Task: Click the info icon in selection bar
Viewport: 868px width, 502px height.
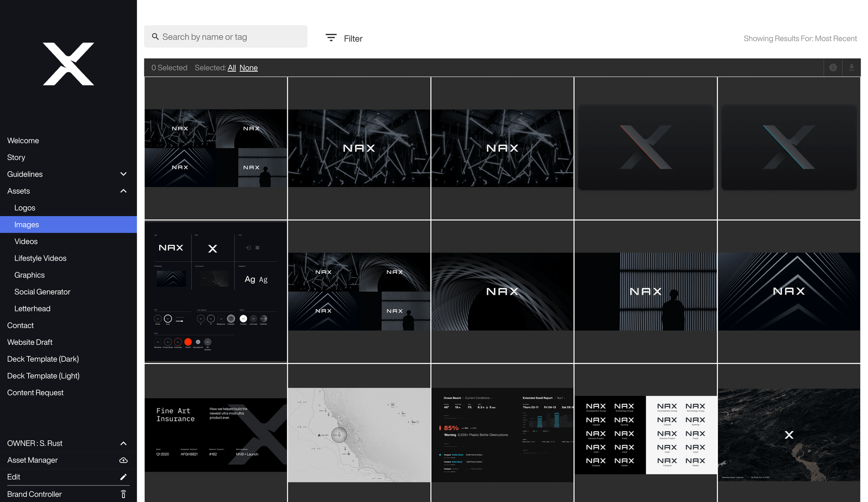Action: click(833, 68)
